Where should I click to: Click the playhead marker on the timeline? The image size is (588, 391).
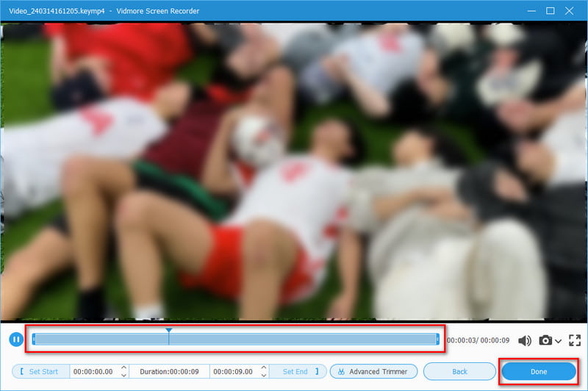click(x=169, y=332)
